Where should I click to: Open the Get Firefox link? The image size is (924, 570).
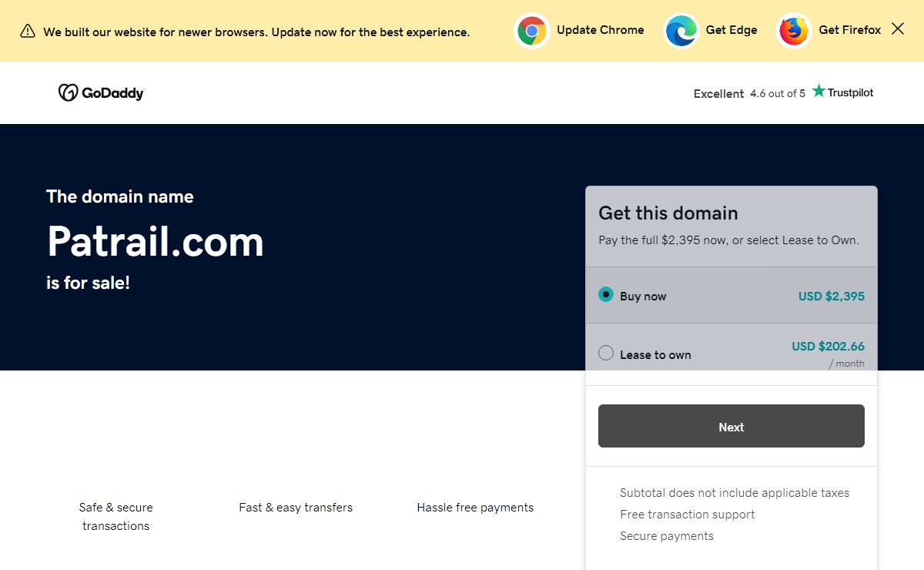(x=850, y=30)
